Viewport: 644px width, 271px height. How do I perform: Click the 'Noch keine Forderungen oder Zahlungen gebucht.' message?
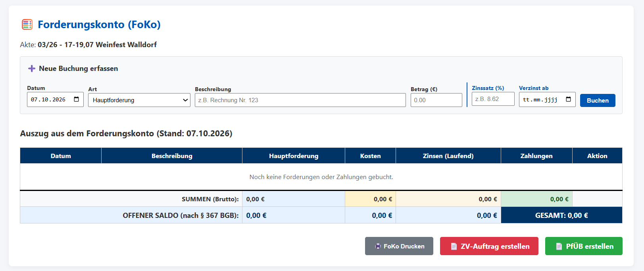(x=321, y=177)
